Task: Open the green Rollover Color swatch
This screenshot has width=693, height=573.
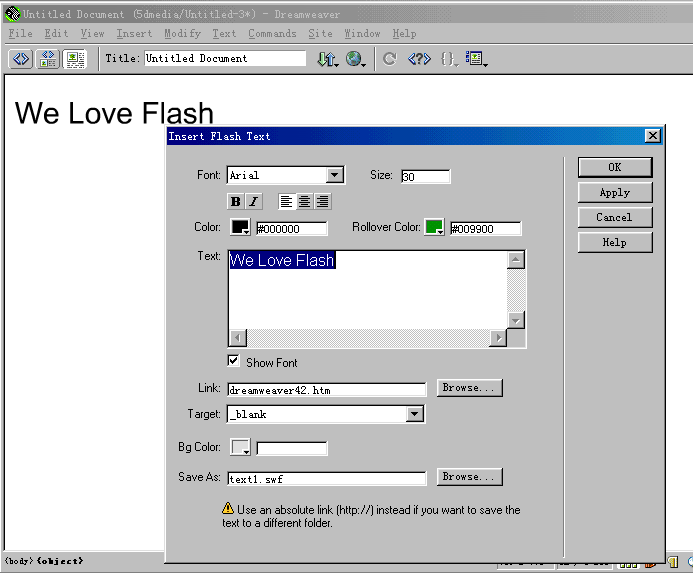Action: click(x=434, y=227)
